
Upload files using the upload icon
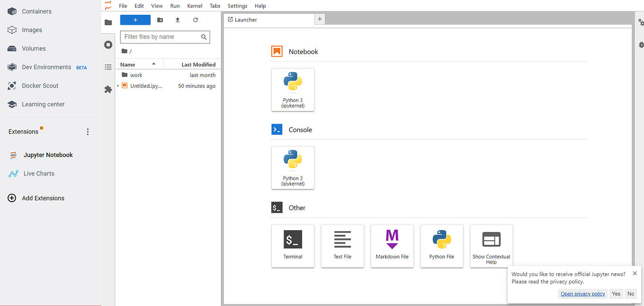(177, 19)
